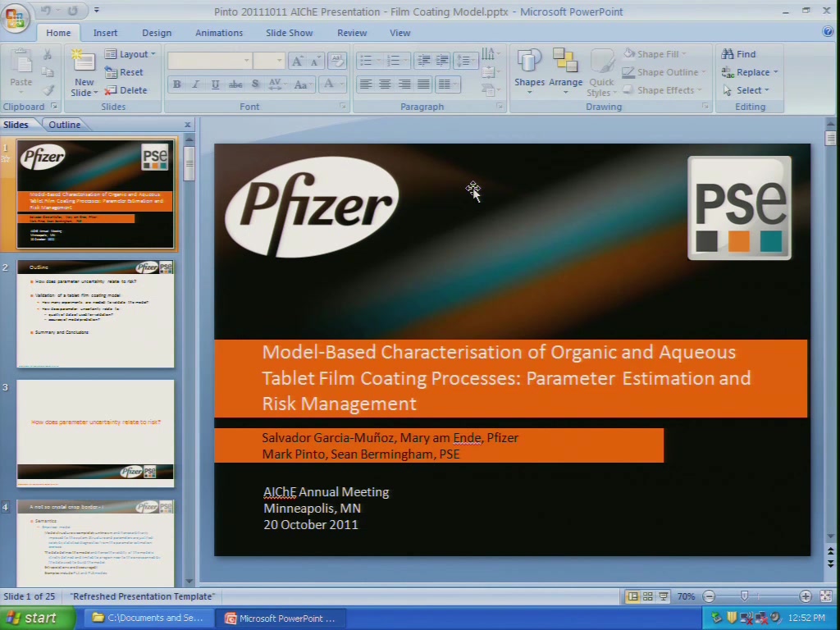840x630 pixels.
Task: Open the Slide Show ribbon tab
Action: click(289, 33)
